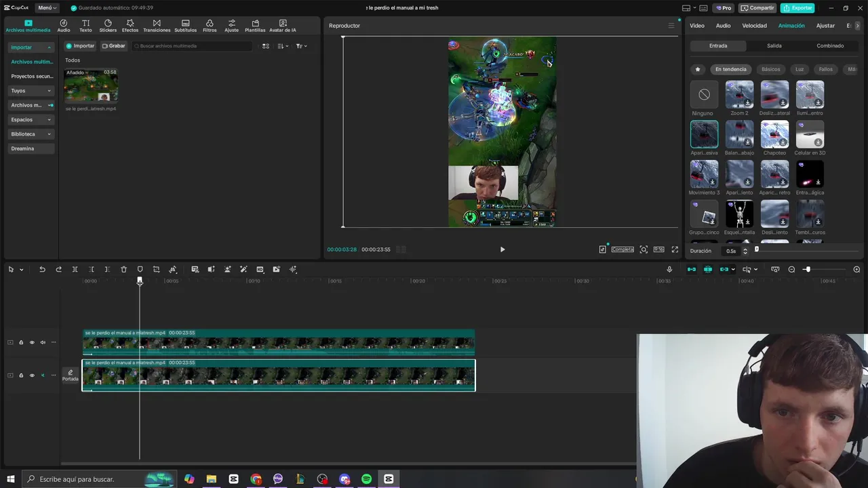Click the playhead marker on timeline ruler
This screenshot has height=488, width=868.
click(x=140, y=281)
